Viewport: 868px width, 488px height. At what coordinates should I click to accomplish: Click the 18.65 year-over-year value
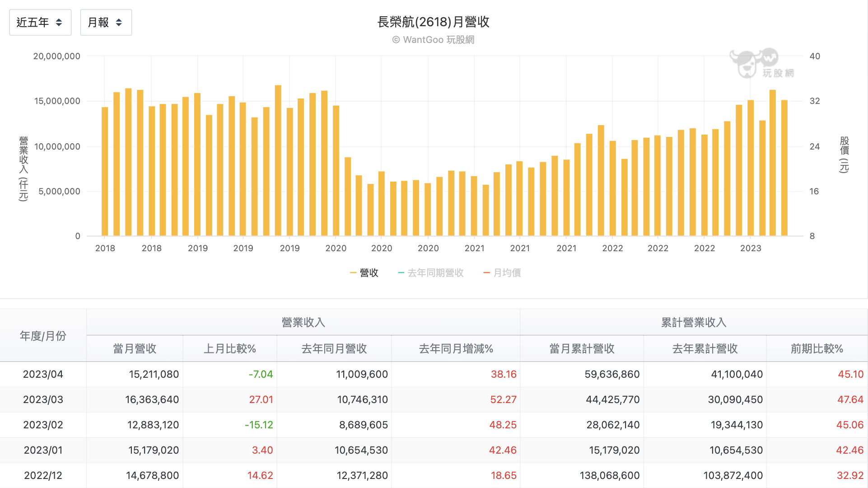tap(504, 475)
